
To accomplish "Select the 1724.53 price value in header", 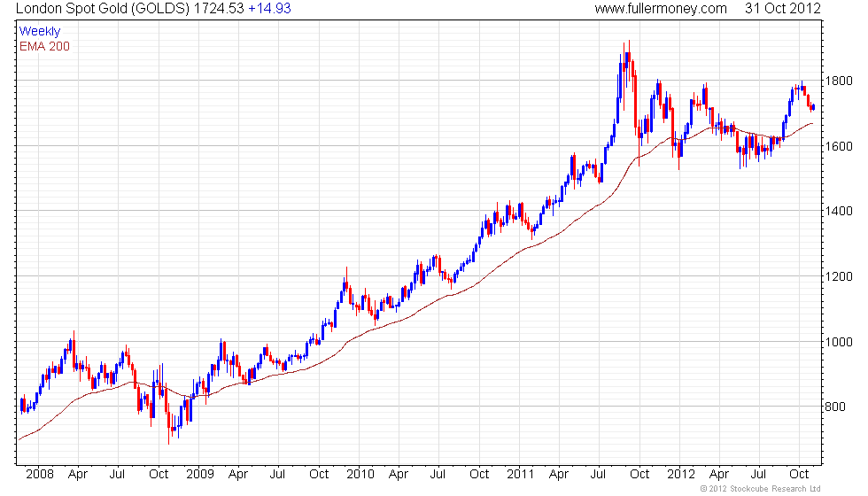I will [x=219, y=8].
